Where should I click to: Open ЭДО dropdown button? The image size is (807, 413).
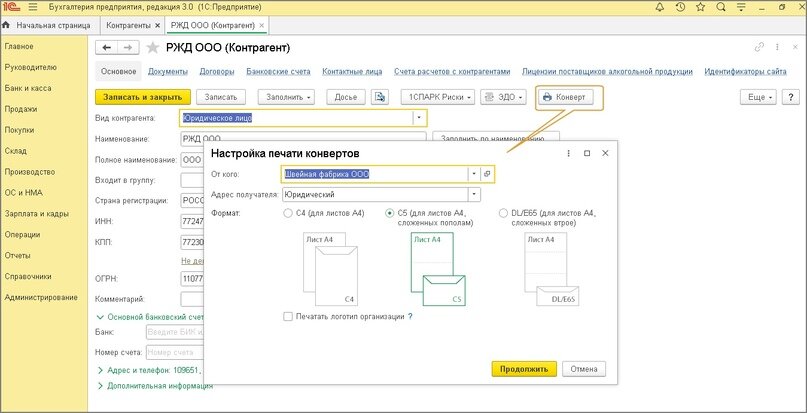503,97
